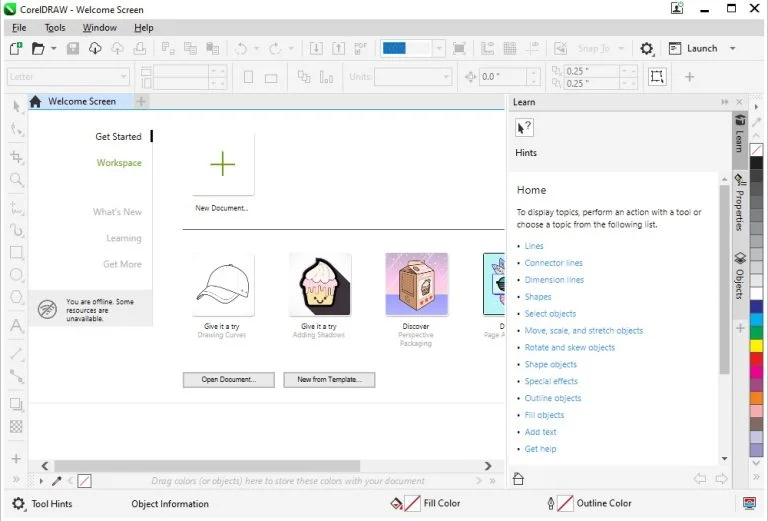Select the Text tool letter A
The width and height of the screenshot is (768, 521).
click(16, 326)
